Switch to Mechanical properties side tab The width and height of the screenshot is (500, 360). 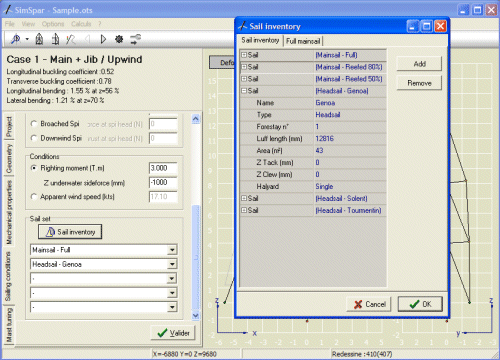tap(9, 212)
